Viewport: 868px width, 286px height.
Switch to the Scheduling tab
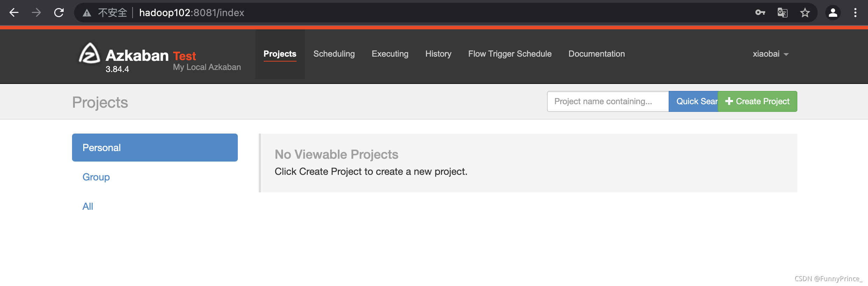[334, 54]
